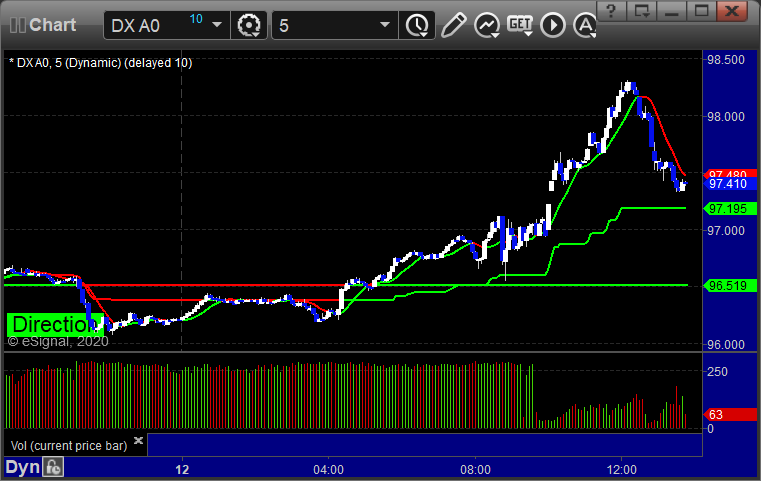Image resolution: width=761 pixels, height=481 pixels.
Task: Open the symbol dropdown arrow next to DX A0
Action: pos(217,25)
